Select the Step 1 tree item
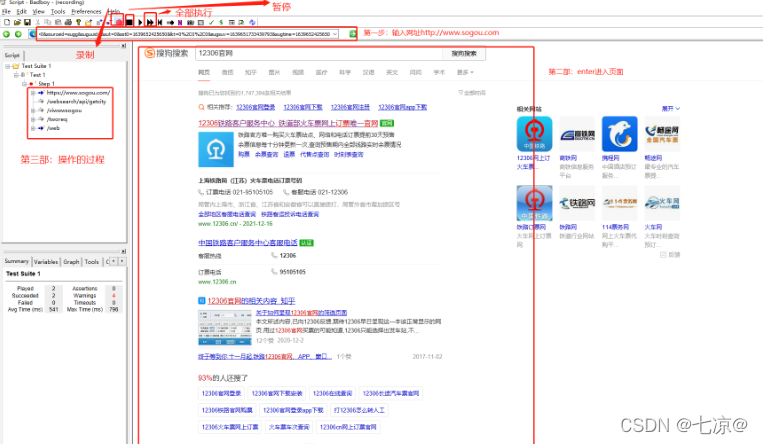 coord(47,84)
